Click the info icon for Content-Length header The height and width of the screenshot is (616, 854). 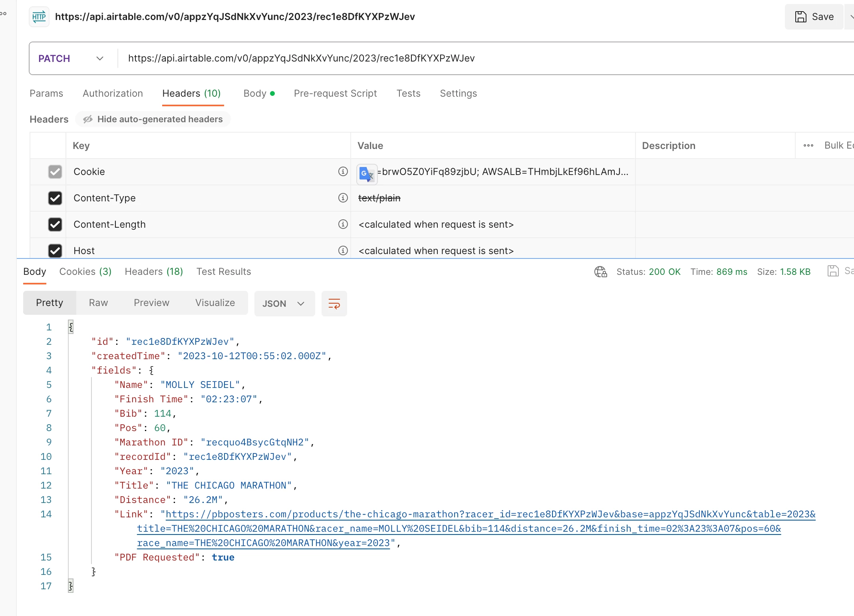pos(343,224)
